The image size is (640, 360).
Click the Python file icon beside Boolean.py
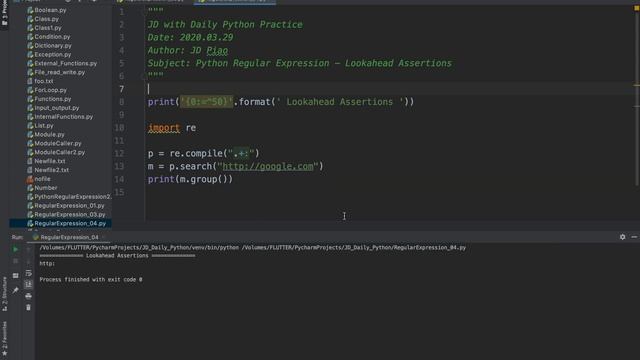click(x=30, y=10)
